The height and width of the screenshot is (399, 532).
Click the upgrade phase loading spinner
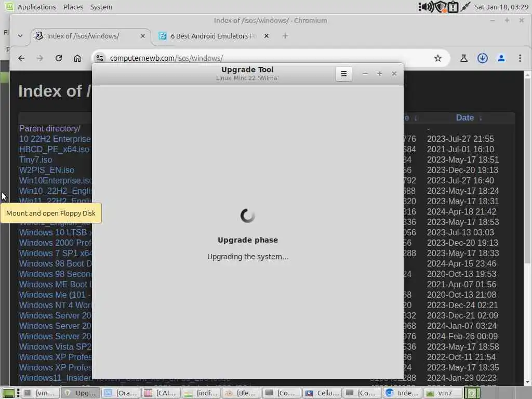(x=248, y=216)
